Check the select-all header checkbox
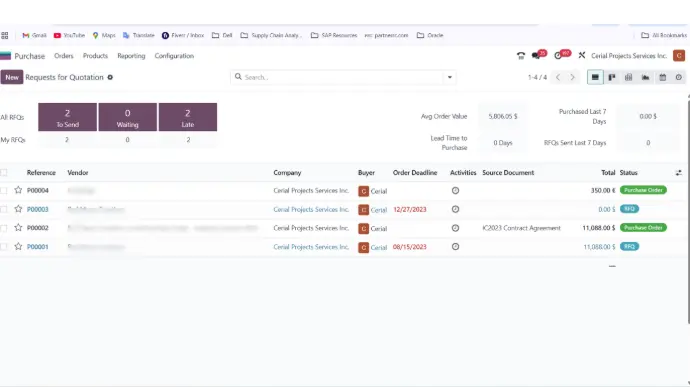The height and width of the screenshot is (387, 690). [4, 173]
